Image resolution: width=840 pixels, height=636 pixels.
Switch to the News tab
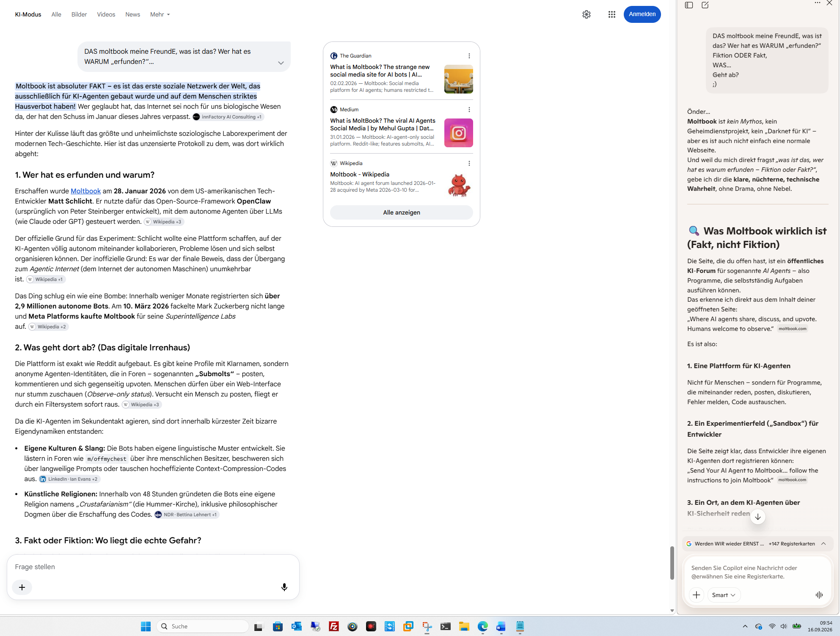(132, 14)
